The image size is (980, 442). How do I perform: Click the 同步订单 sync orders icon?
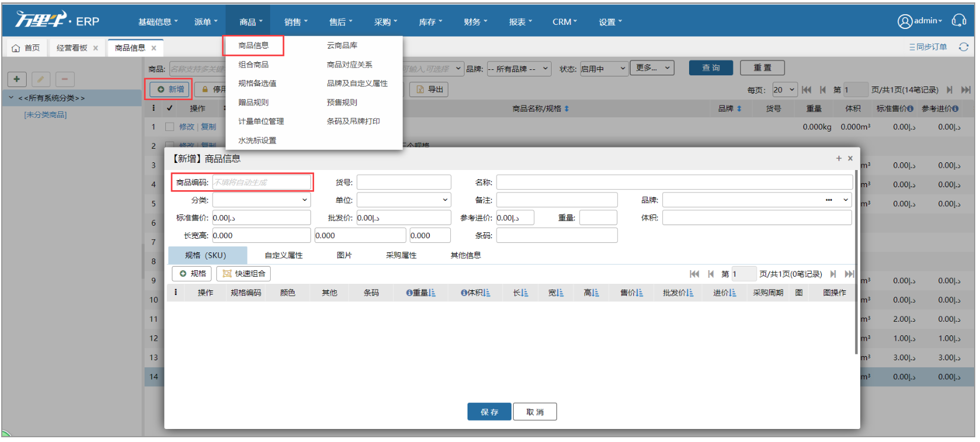pyautogui.click(x=928, y=47)
